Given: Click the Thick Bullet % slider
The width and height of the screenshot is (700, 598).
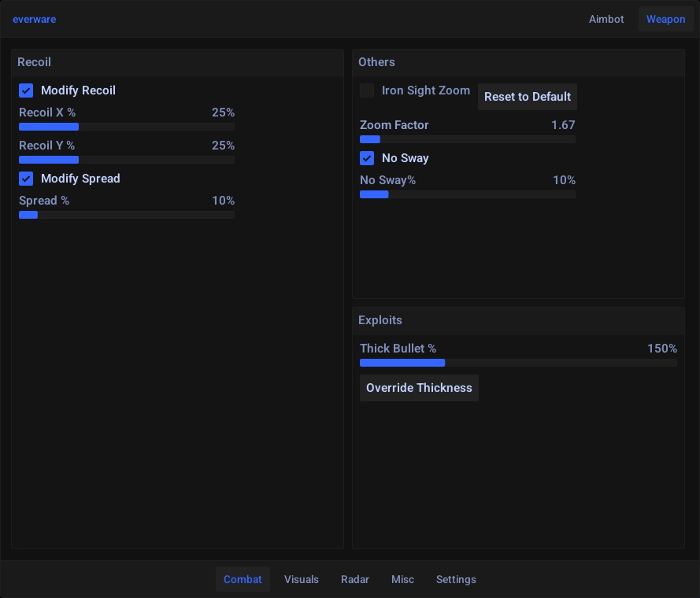Looking at the screenshot, I should (x=517, y=363).
